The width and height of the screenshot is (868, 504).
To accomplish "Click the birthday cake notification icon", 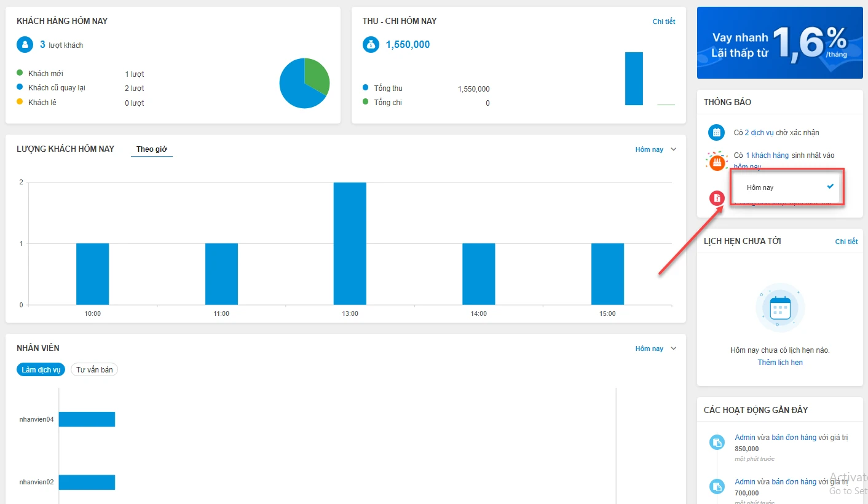I will 716,162.
